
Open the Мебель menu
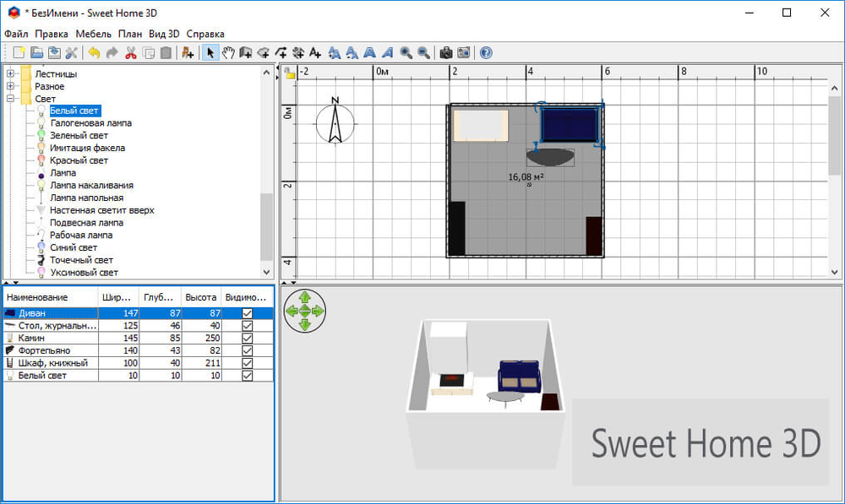tap(93, 34)
